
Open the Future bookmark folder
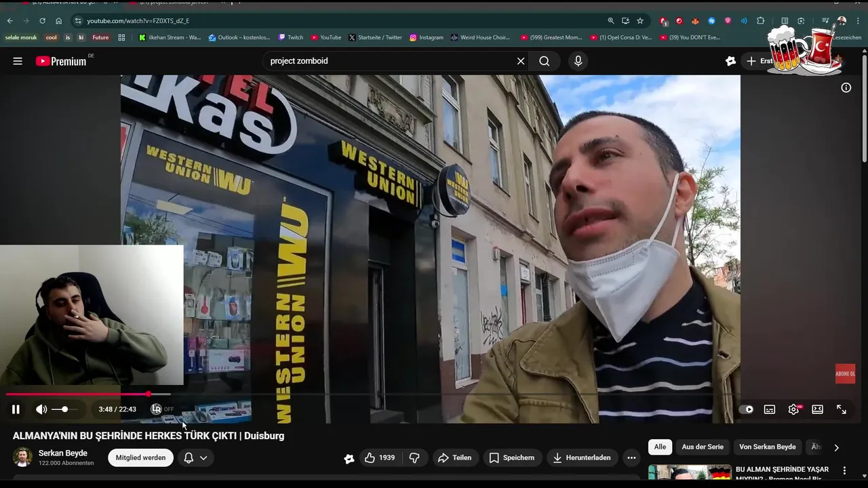[x=100, y=38]
